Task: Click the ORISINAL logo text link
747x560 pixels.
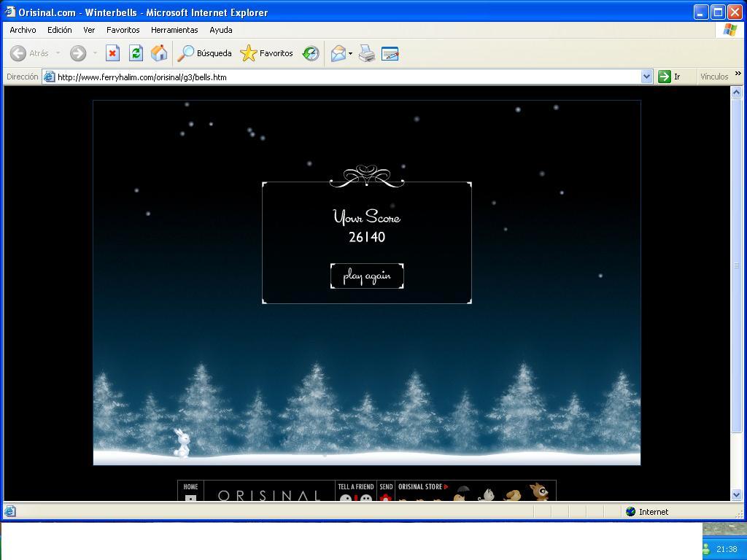Action: coord(269,495)
